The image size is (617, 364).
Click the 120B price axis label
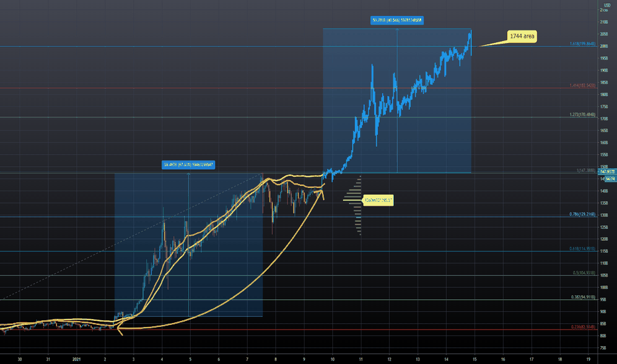click(604, 239)
